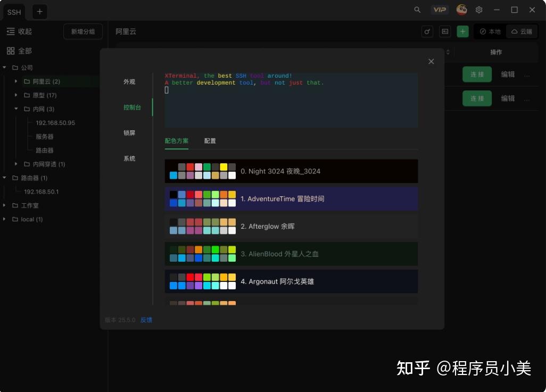
Task: Expand the local (1) group arrow
Action: (5, 219)
